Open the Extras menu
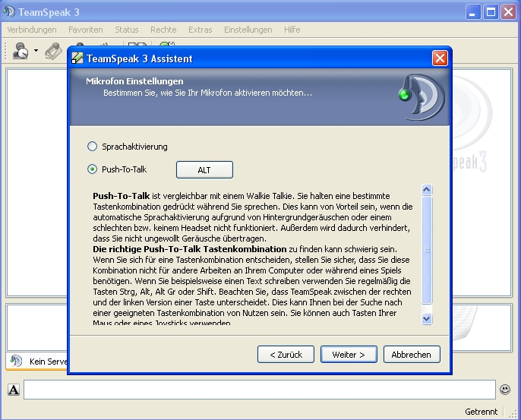The width and height of the screenshot is (521, 420). pyautogui.click(x=200, y=30)
